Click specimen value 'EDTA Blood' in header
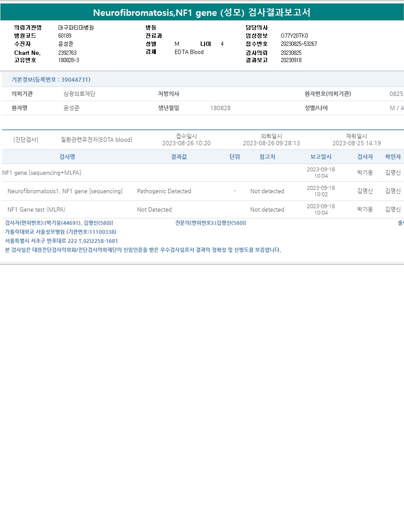This screenshot has width=404, height=532. coord(189,52)
